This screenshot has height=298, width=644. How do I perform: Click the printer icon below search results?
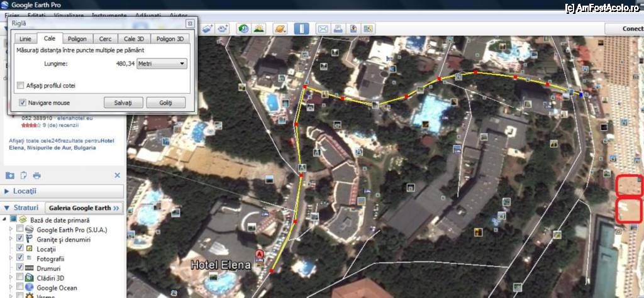pos(36,175)
